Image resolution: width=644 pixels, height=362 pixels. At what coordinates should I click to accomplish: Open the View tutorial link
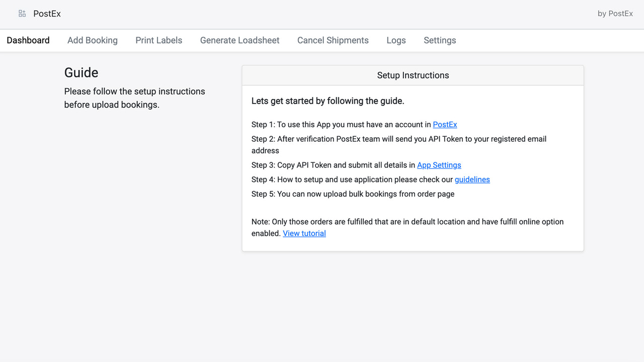(304, 233)
